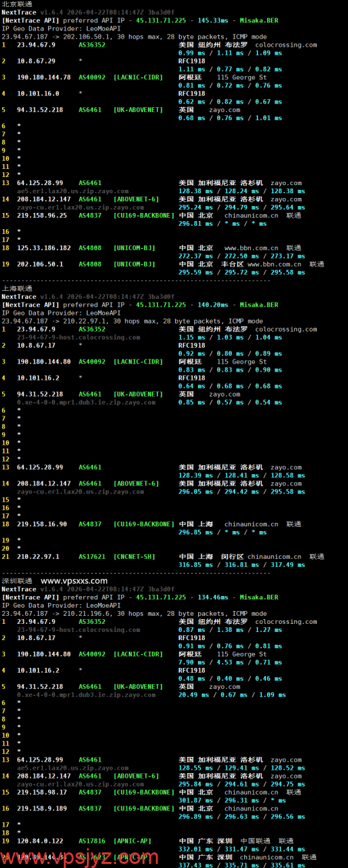This screenshot has height=868, width=348.
Task: Select latency 128.55 ms / 129.41 ms / 128.52 ms
Action: point(242,768)
